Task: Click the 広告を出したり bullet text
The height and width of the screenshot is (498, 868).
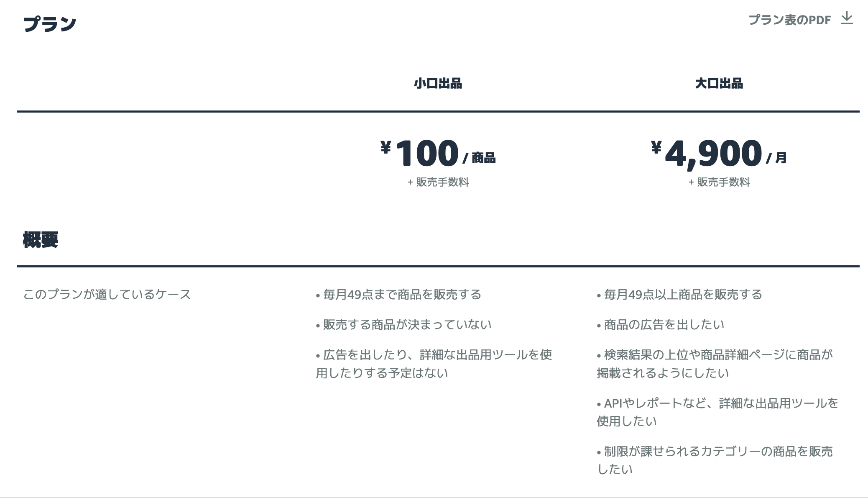Action: coord(434,364)
